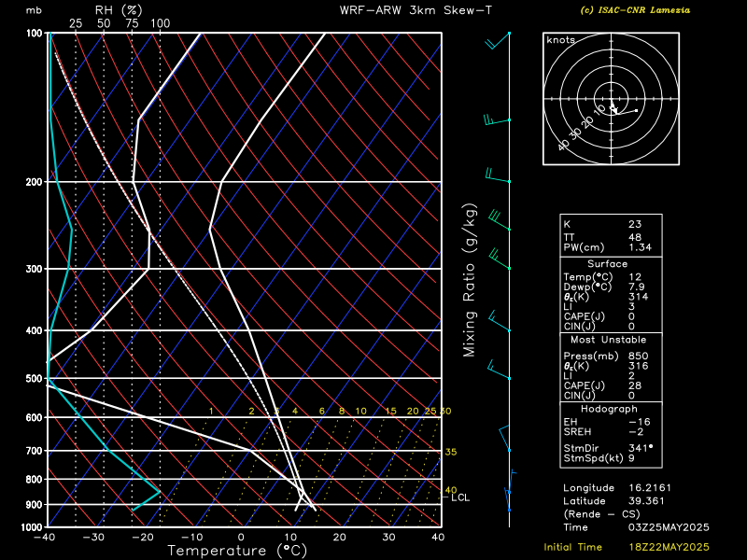Click the Initial Time value 18Z22MAY2025
Viewport: 747px width, 560px height.
669,547
